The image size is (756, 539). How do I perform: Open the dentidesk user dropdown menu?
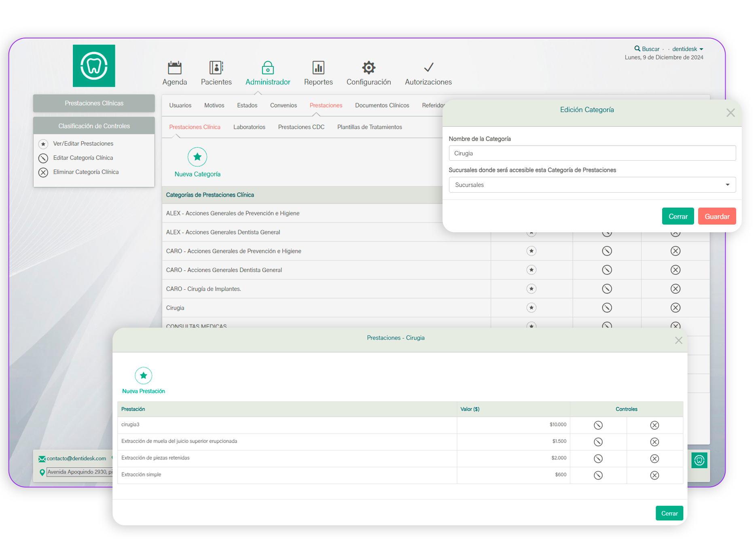687,49
